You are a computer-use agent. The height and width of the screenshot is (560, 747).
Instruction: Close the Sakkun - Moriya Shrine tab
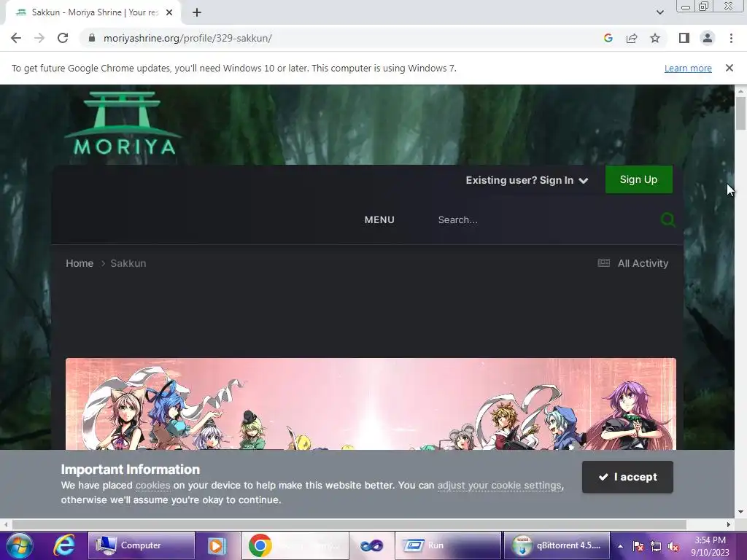[x=169, y=12]
